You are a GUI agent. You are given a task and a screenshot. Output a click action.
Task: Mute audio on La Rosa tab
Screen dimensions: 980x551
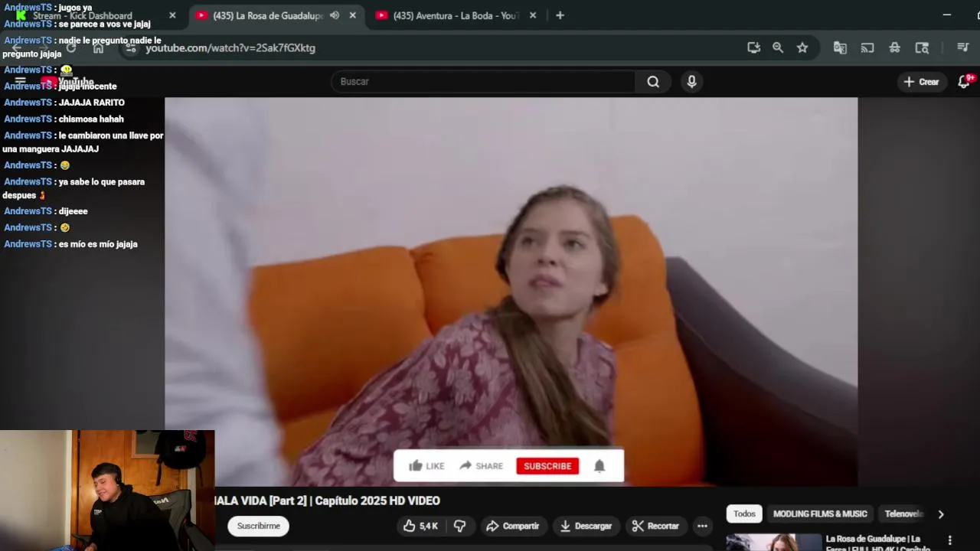coord(335,15)
